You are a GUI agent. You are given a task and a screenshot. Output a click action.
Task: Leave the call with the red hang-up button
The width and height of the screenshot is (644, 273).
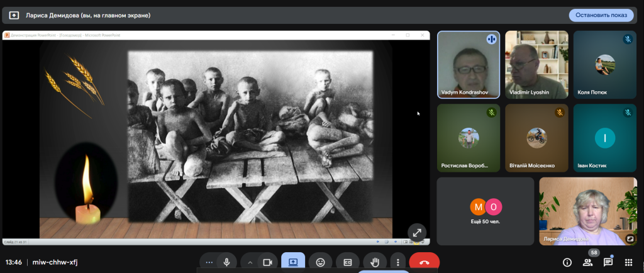coord(424,262)
